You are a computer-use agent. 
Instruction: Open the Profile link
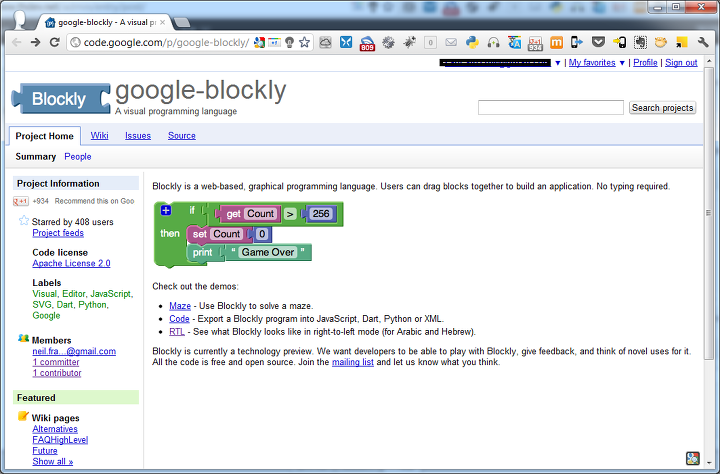645,63
